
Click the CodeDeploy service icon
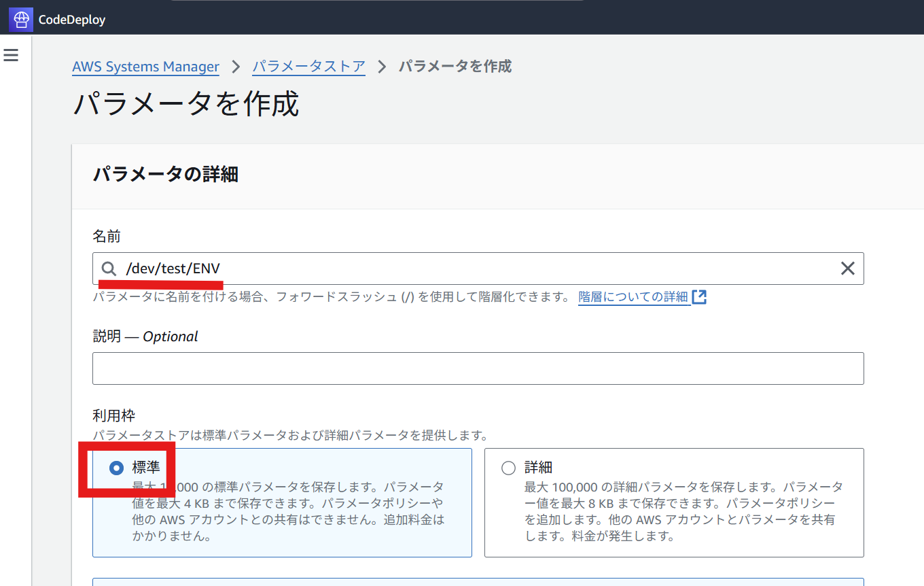(x=20, y=19)
